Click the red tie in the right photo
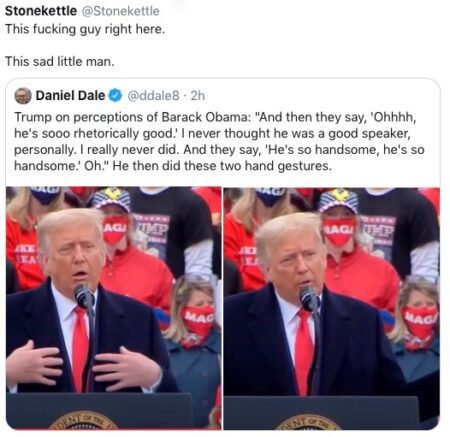The height and width of the screenshot is (437, 450). coord(304,352)
